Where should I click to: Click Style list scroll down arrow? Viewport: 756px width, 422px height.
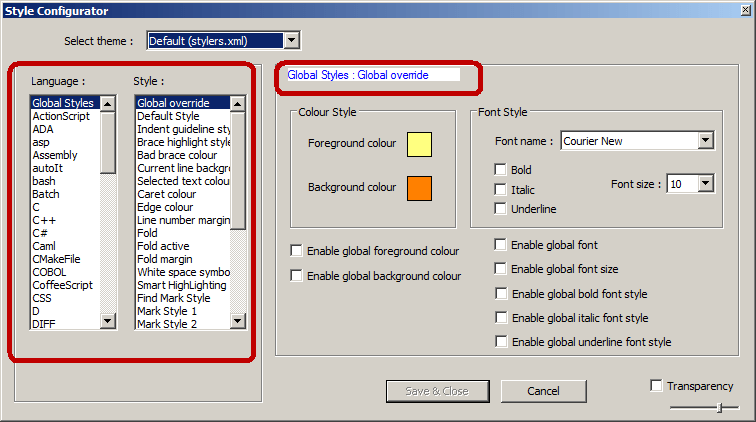237,321
